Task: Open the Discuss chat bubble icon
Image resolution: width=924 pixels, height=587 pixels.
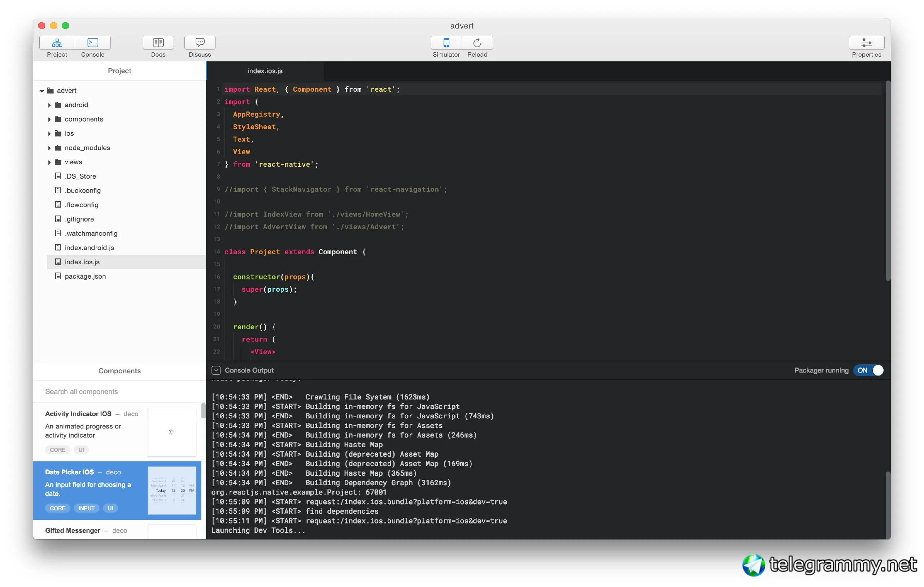Action: (x=200, y=43)
